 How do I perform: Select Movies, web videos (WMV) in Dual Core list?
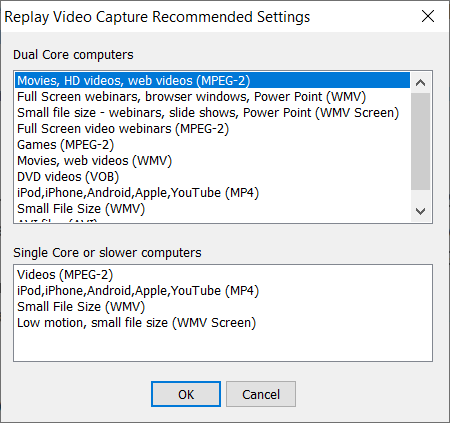pyautogui.click(x=212, y=161)
